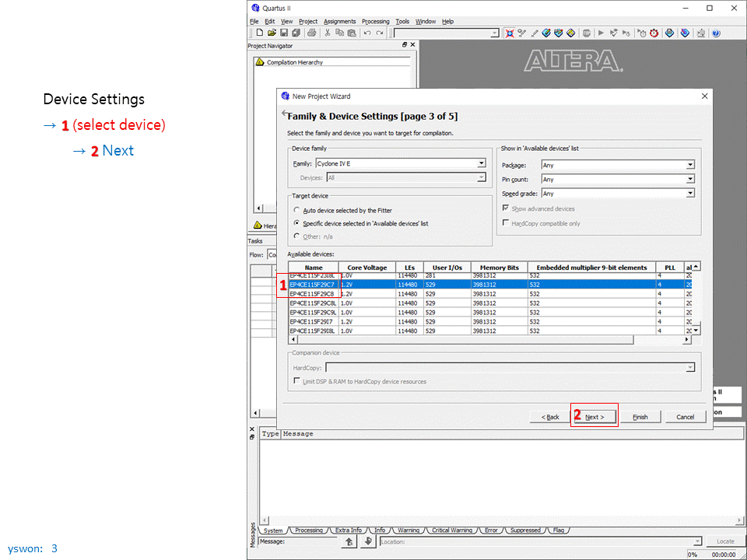The height and width of the screenshot is (560, 747).
Task: Open the Processing menu
Action: click(x=375, y=22)
